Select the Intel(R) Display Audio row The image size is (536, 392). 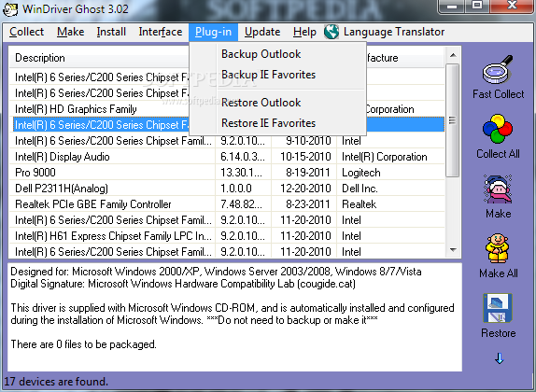(227, 157)
